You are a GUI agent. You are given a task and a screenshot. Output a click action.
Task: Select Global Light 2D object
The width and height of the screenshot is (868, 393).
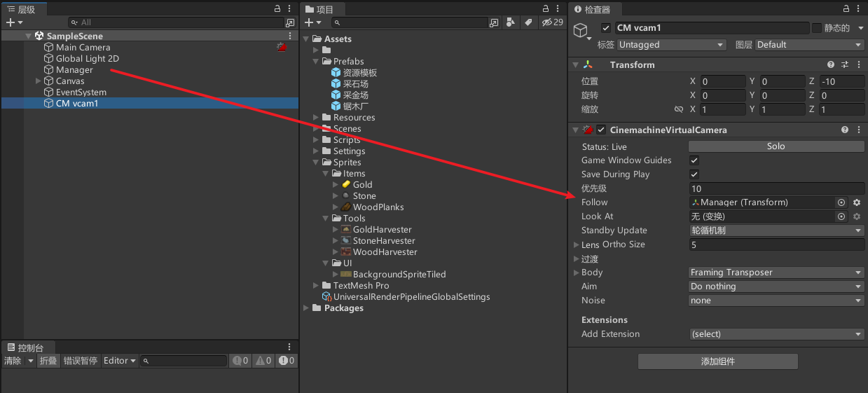pos(87,58)
